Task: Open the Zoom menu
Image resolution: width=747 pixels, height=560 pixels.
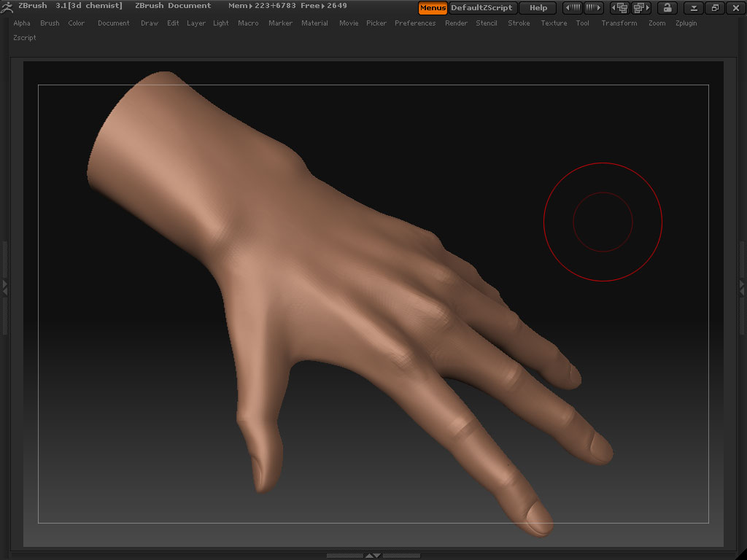Action: click(x=657, y=23)
